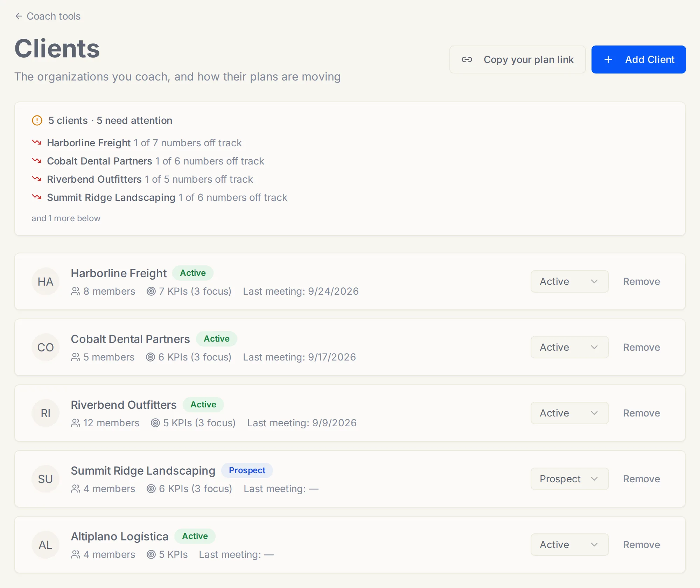
Task: Click the Add Client button
Action: (x=638, y=59)
